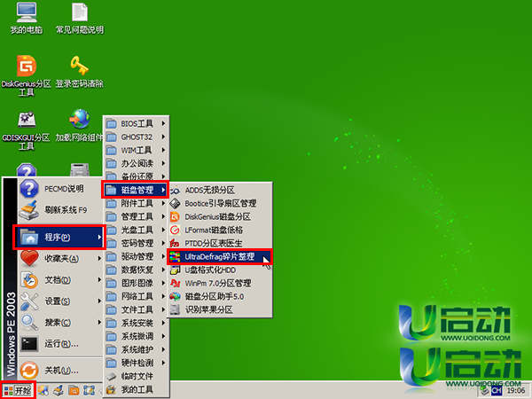Launch U盘格式化HDD
The image size is (532, 399).
coord(220,270)
